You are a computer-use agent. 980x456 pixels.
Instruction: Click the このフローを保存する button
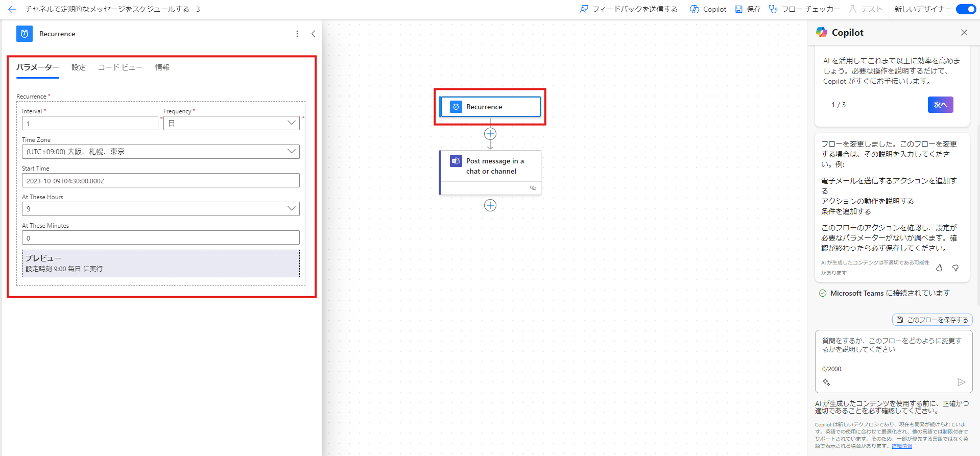(933, 320)
